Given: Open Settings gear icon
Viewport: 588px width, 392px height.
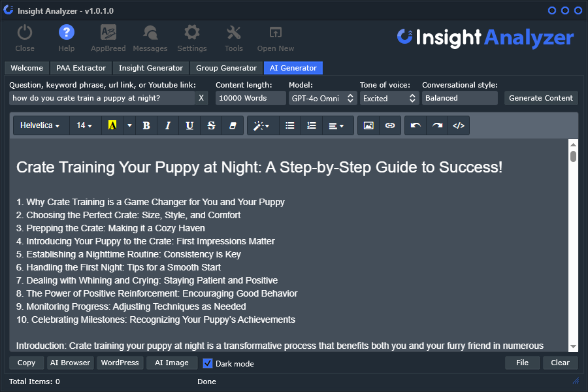Looking at the screenshot, I should click(x=191, y=38).
